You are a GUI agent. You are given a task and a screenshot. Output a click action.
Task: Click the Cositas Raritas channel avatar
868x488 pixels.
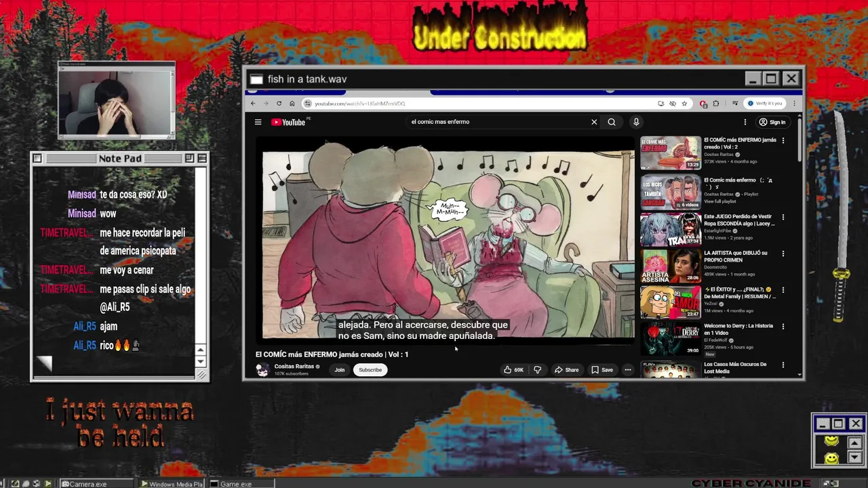tap(262, 369)
